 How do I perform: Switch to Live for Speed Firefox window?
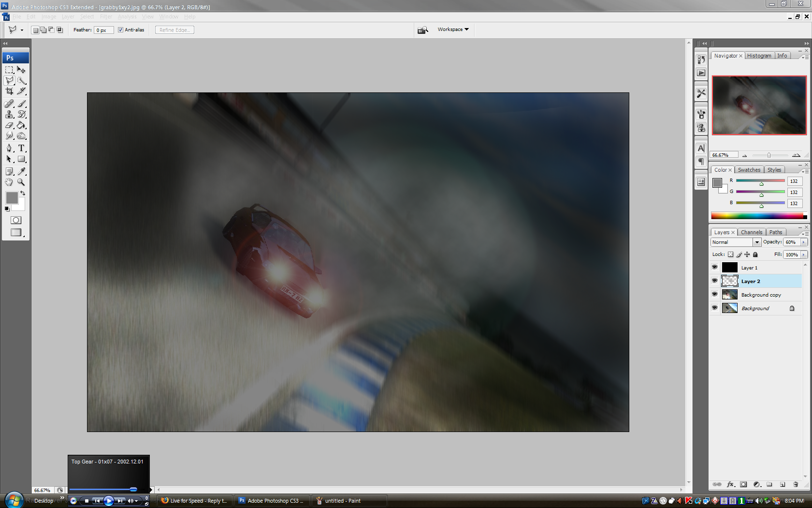tap(196, 501)
